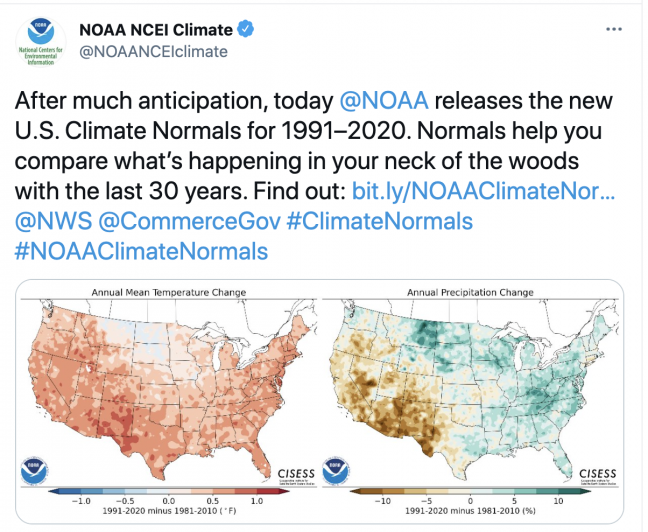
Task: Click the tweet body text to expand
Action: (314, 146)
